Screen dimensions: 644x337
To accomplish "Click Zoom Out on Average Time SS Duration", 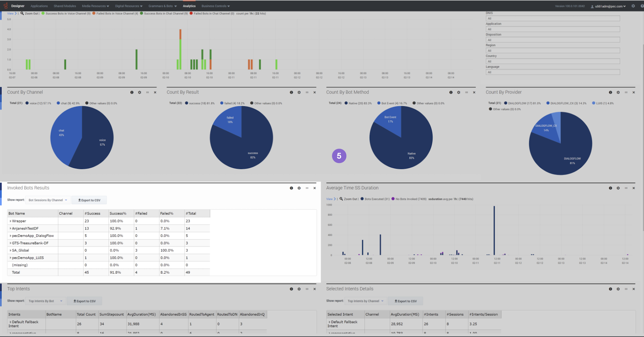I will point(348,199).
